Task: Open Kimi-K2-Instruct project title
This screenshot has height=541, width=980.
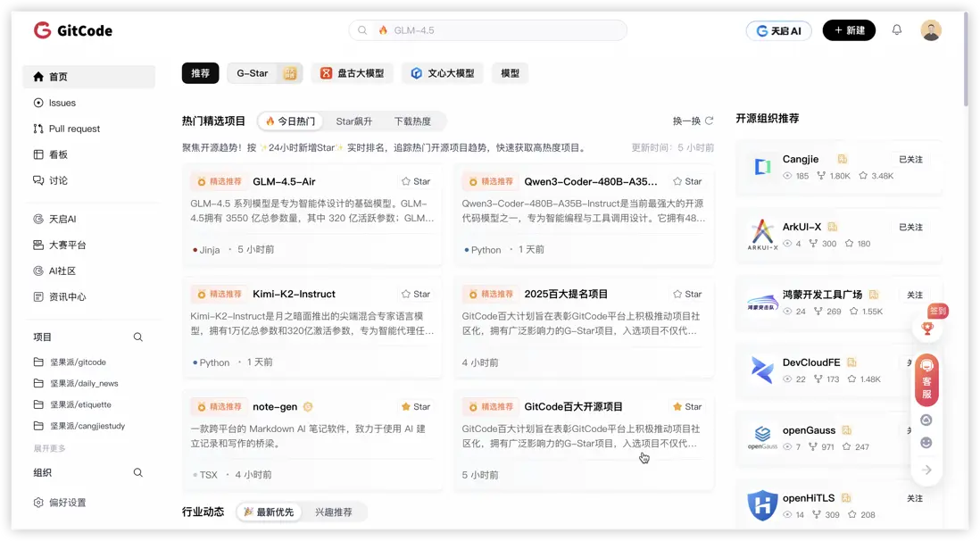Action: pyautogui.click(x=294, y=294)
